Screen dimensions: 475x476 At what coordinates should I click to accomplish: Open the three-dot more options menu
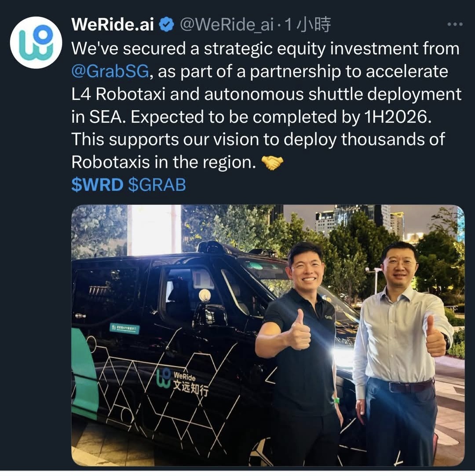pos(455,24)
